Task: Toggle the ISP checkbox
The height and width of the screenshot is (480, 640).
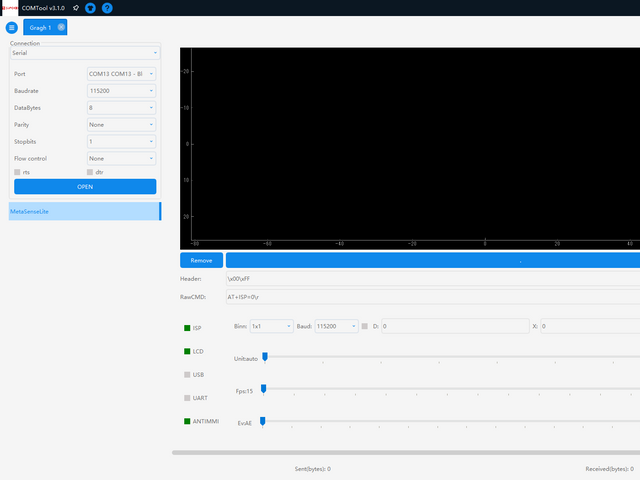Action: tap(187, 328)
